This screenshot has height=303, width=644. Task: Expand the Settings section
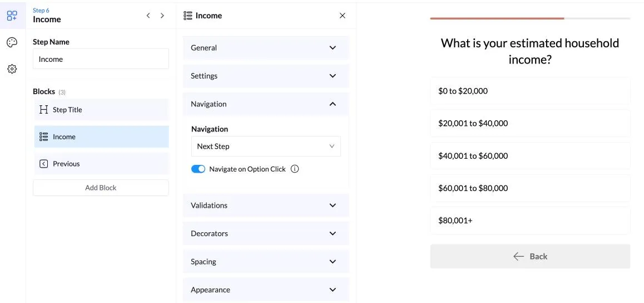point(266,76)
